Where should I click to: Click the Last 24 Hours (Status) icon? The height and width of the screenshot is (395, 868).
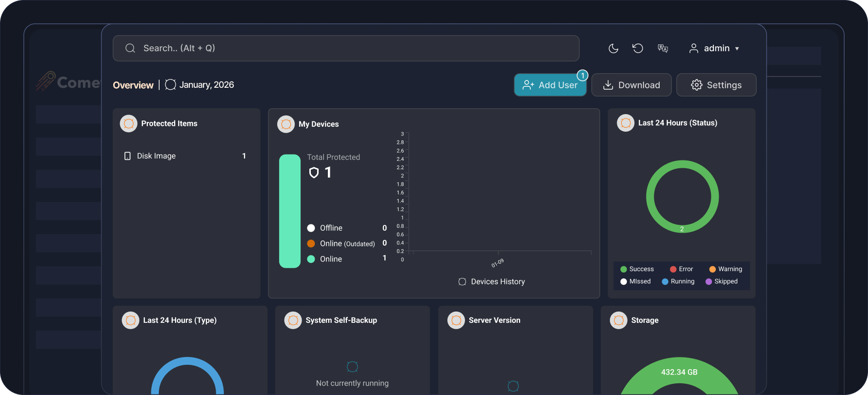(x=626, y=123)
